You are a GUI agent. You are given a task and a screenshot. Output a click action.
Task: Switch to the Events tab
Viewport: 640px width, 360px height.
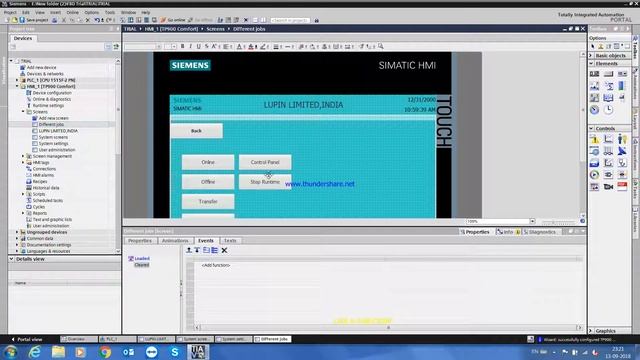(x=206, y=241)
